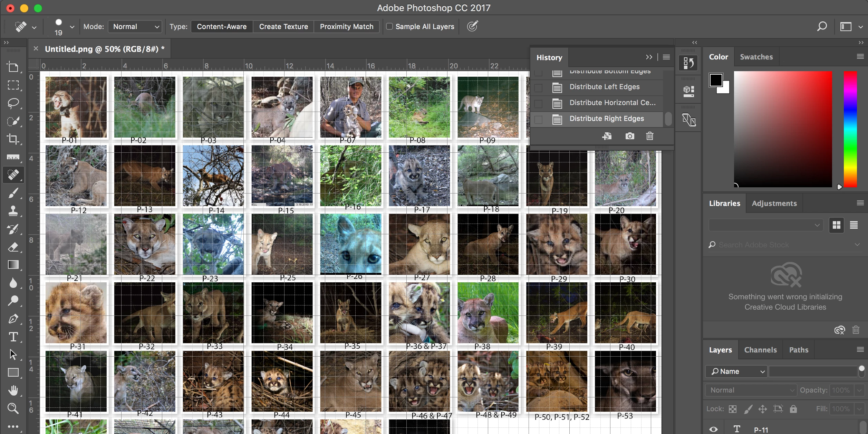Open the layer filter Name dropdown
868x434 pixels.
[736, 371]
